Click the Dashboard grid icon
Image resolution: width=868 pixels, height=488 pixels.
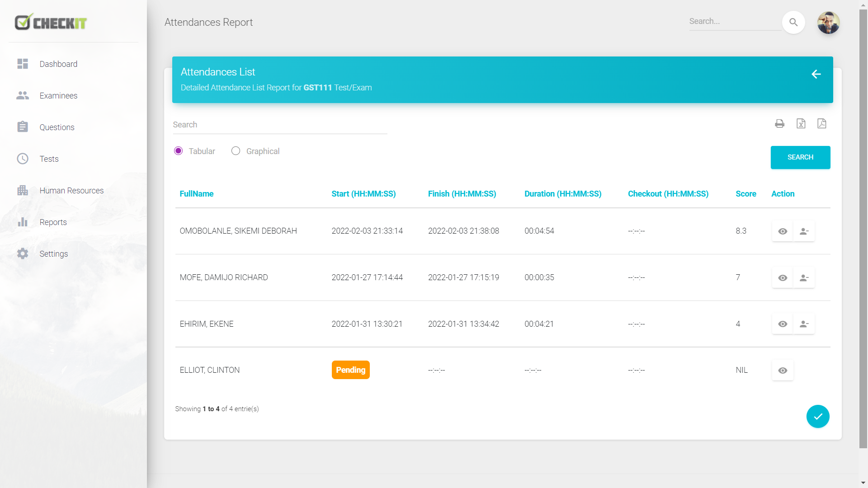[23, 64]
